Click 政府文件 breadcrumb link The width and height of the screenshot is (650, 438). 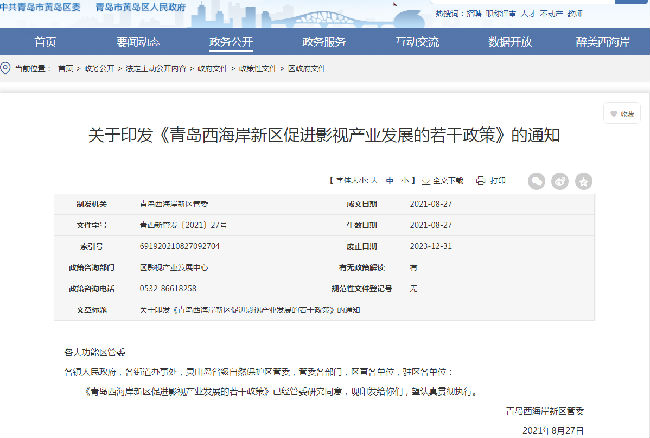point(212,68)
